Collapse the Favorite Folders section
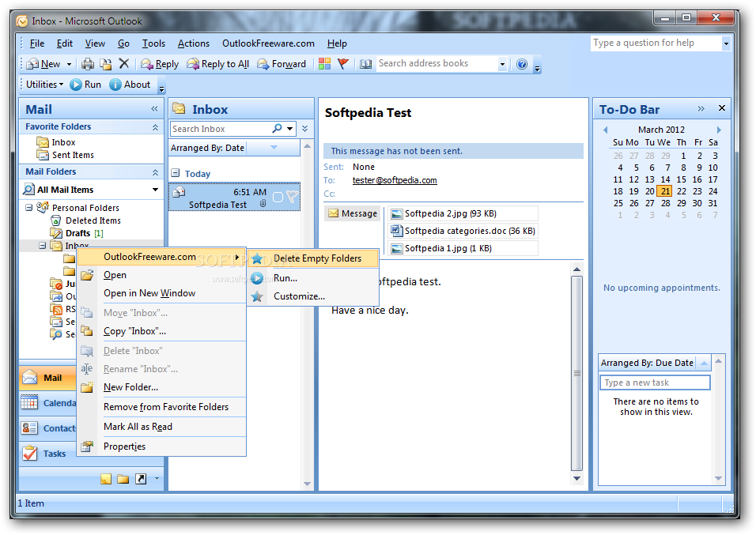The width and height of the screenshot is (756, 535). point(155,127)
